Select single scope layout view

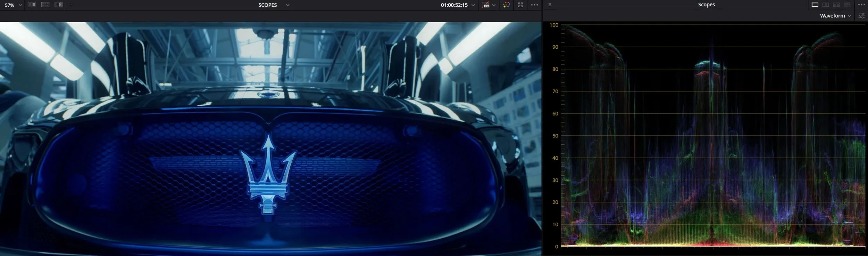815,5
